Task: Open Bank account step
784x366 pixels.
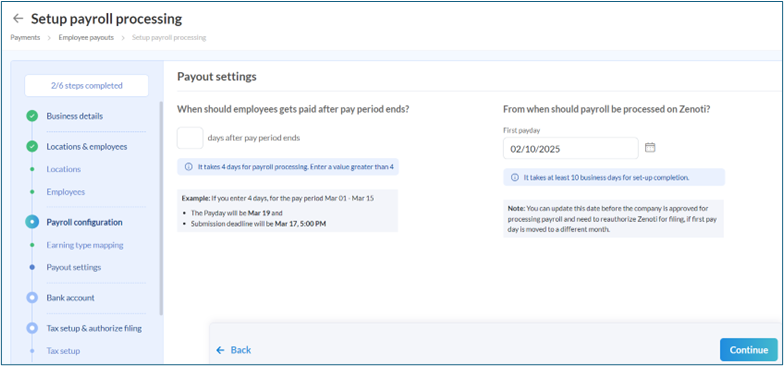Action: pos(70,298)
